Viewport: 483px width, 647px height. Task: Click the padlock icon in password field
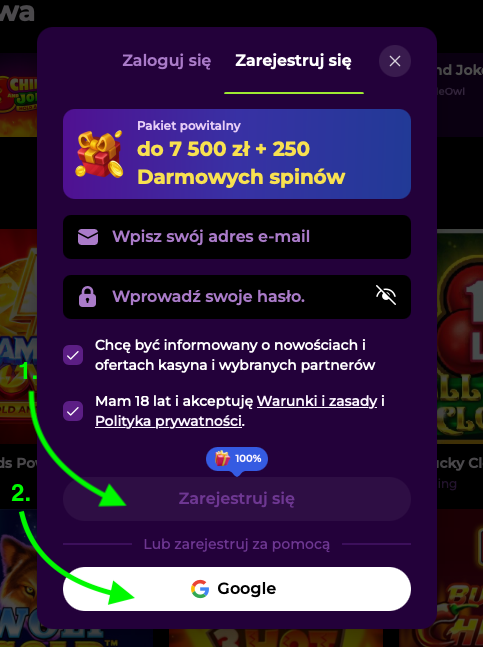(x=87, y=297)
